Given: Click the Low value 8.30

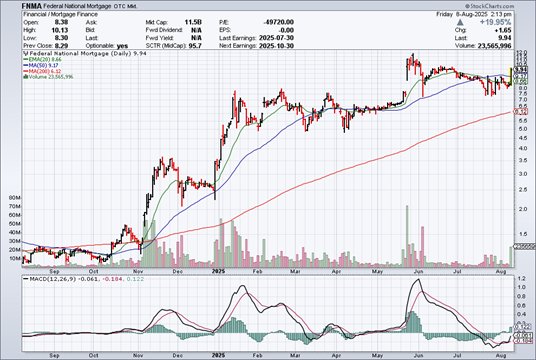Looking at the screenshot, I should point(61,38).
